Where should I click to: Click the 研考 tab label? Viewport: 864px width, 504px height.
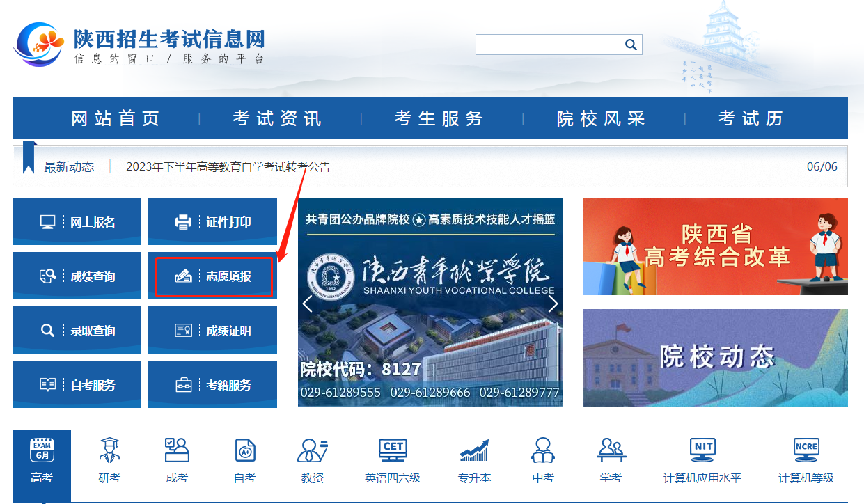109,478
